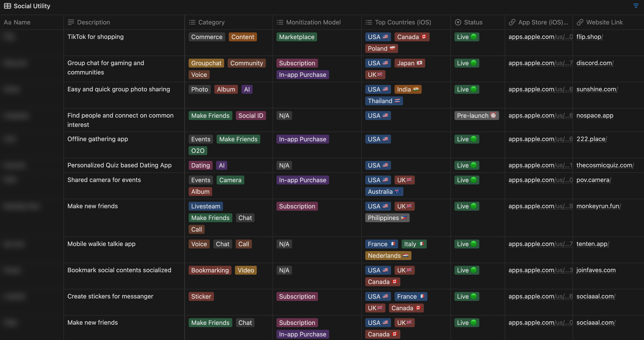Click the text-lines icon beside Description header
Screen dimensions: 644x340
[x=71, y=22]
